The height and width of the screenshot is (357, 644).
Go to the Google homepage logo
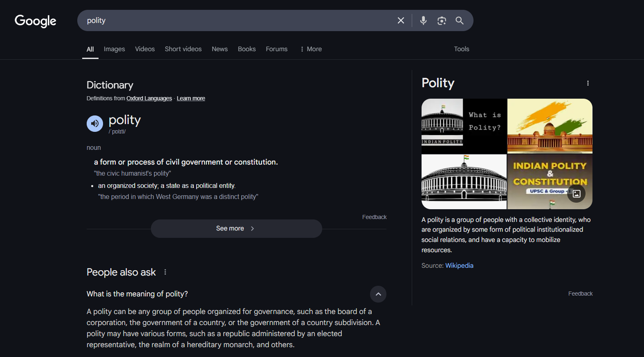pyautogui.click(x=36, y=21)
